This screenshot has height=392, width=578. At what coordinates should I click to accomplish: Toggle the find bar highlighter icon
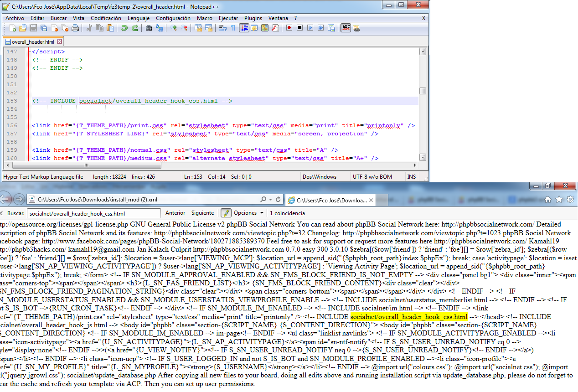[226, 213]
